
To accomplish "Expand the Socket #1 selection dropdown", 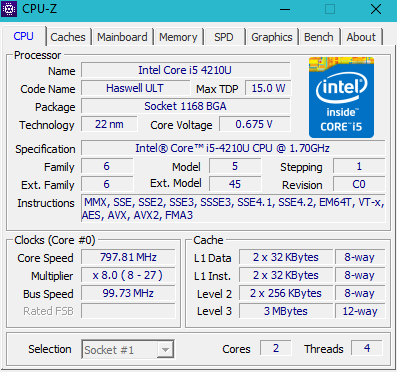I will pos(128,349).
